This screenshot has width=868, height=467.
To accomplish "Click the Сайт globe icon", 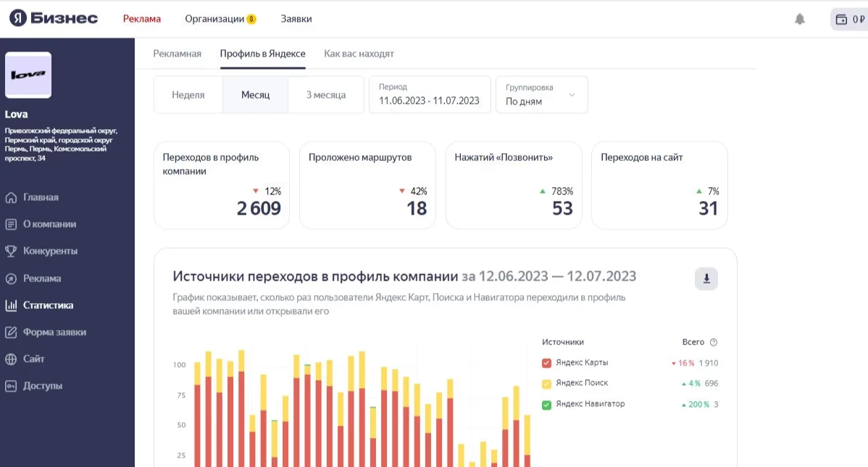I will pos(11,359).
